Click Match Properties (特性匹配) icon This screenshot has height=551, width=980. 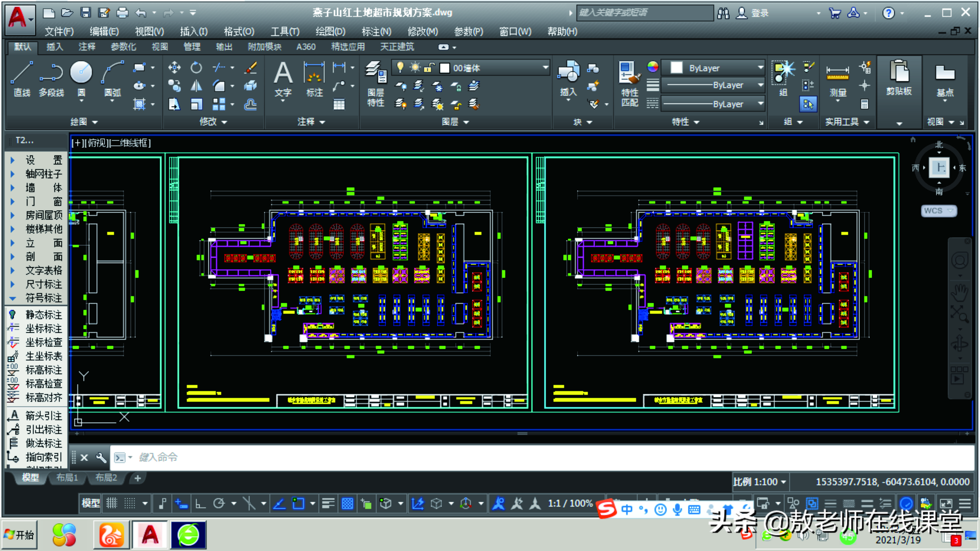tap(630, 84)
